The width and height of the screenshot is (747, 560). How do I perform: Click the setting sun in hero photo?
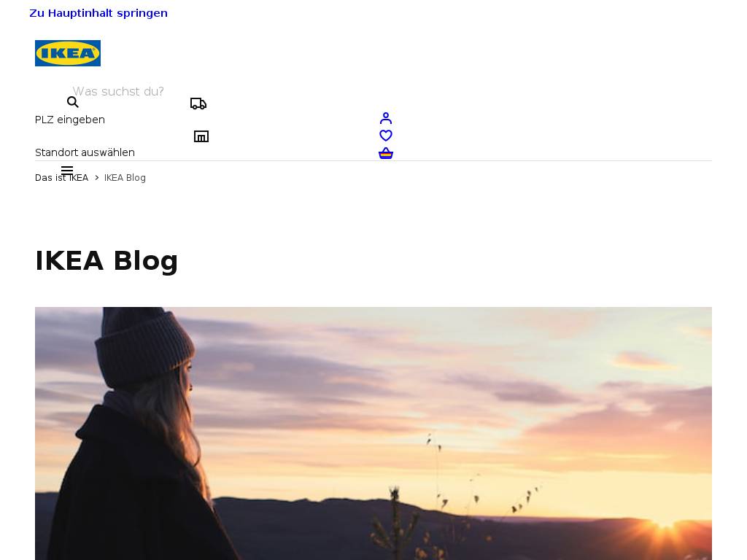click(x=665, y=522)
